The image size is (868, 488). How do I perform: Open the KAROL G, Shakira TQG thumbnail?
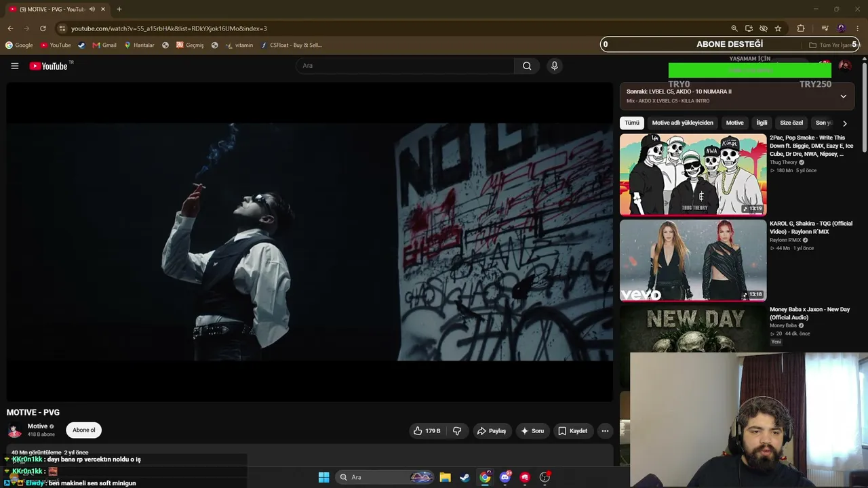coord(693,260)
